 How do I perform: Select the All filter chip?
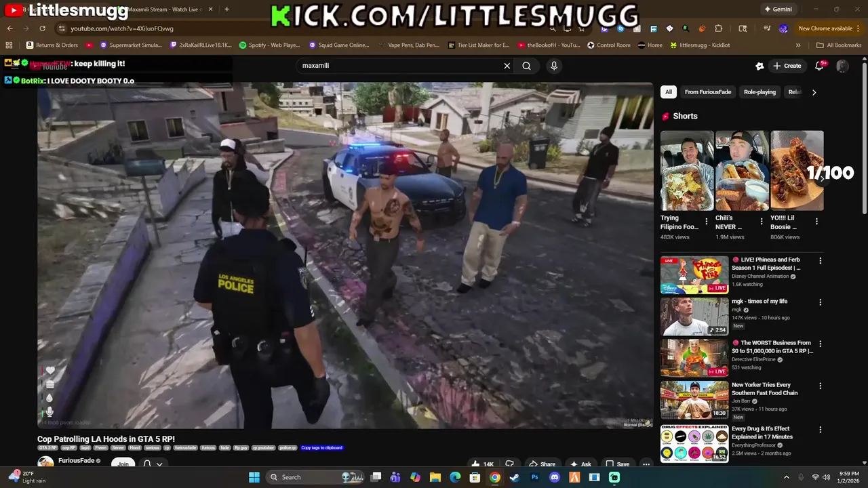pos(669,92)
